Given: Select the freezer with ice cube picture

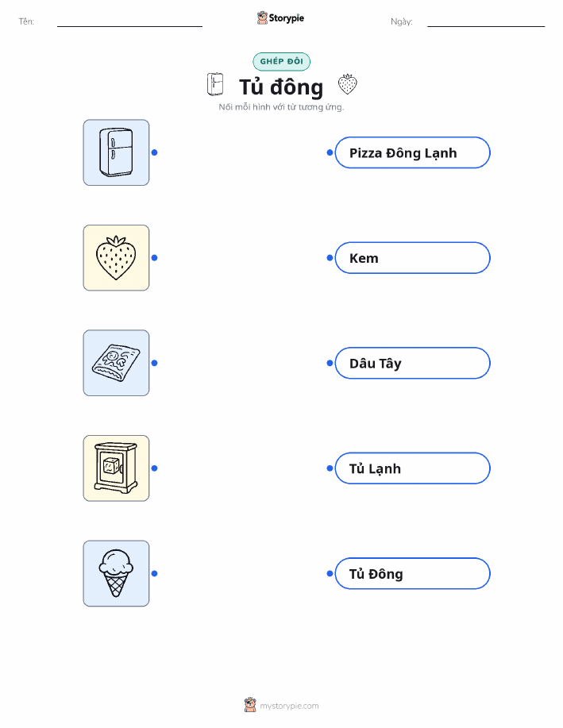Looking at the screenshot, I should pyautogui.click(x=116, y=468).
